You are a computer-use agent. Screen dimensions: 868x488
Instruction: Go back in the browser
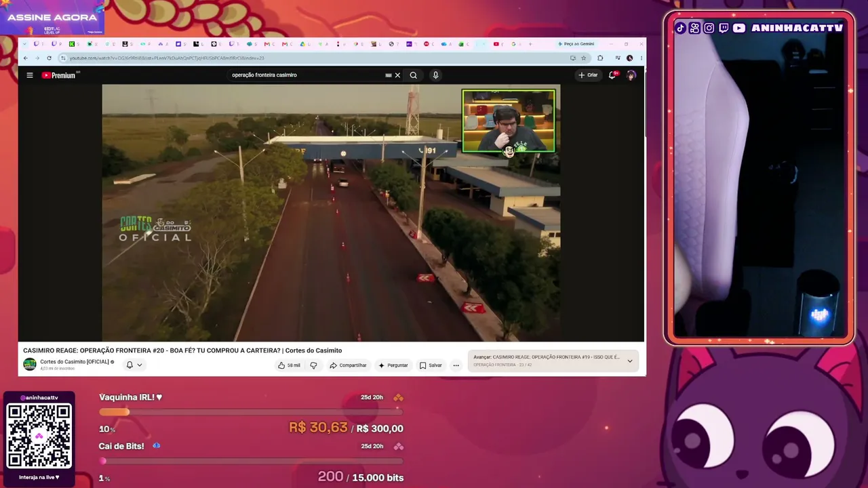tap(26, 58)
